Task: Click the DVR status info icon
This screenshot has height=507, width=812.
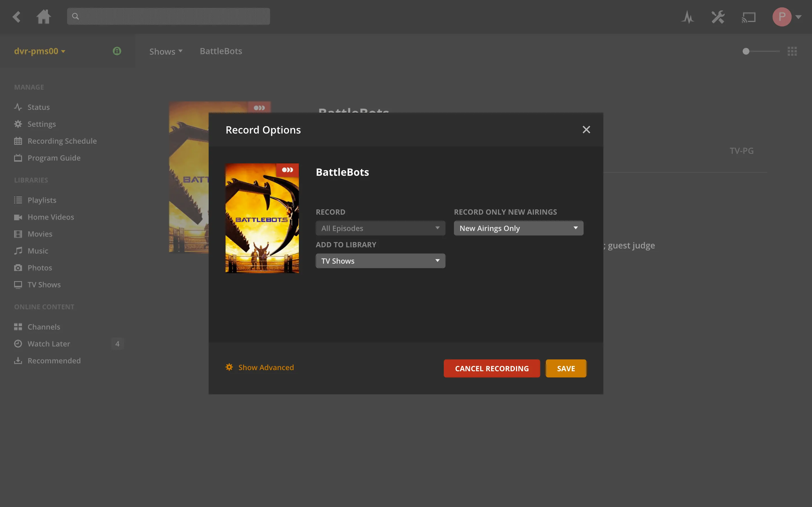Action: [x=117, y=51]
